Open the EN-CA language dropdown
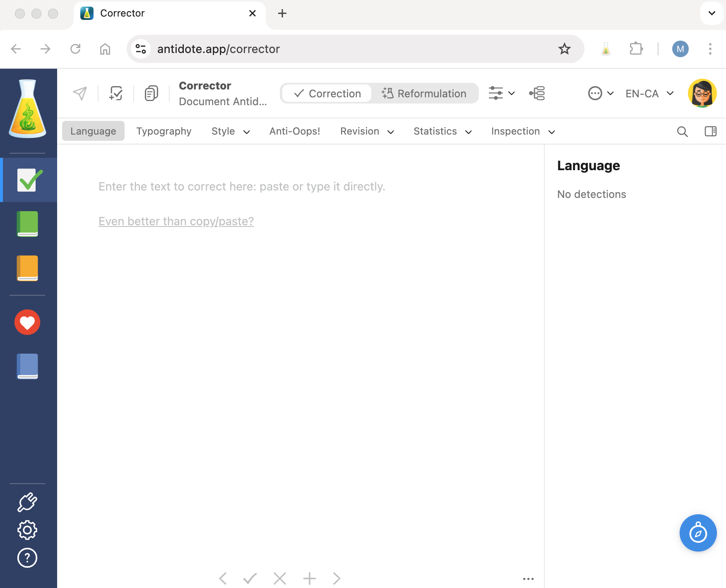The height and width of the screenshot is (588, 726). (x=649, y=94)
